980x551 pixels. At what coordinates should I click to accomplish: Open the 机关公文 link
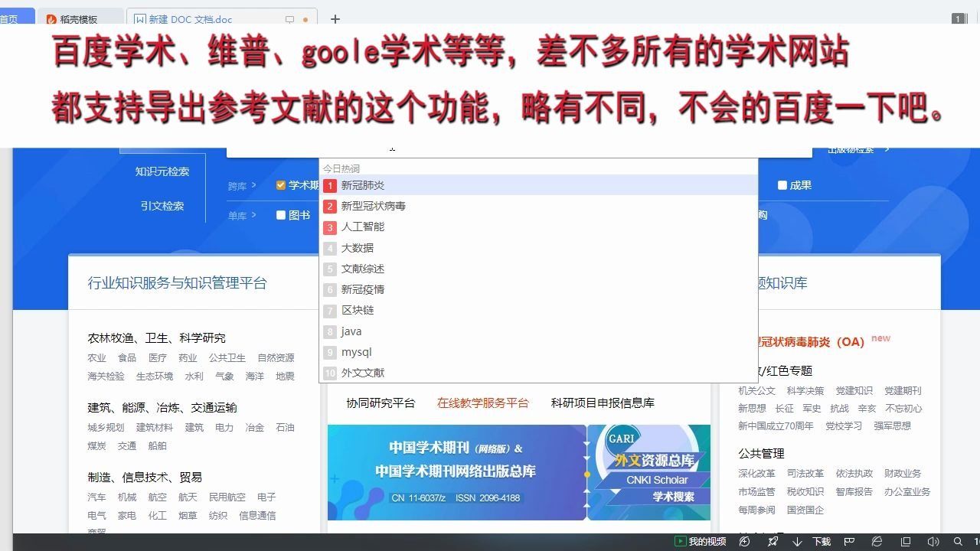756,390
